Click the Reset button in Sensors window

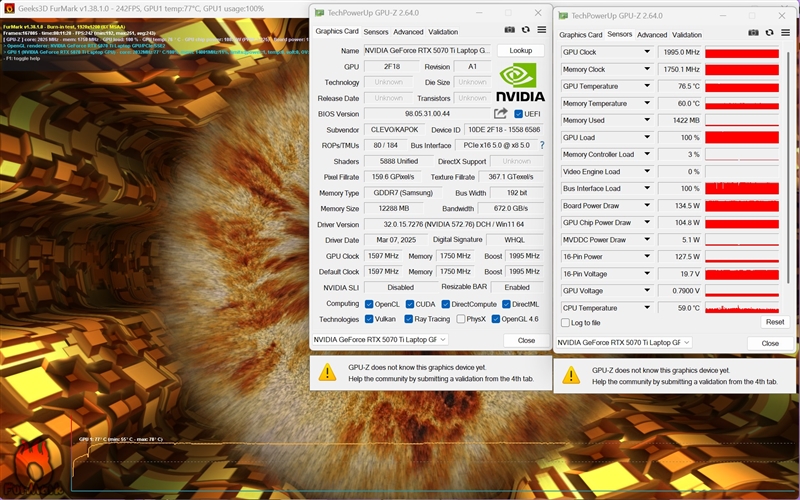tap(774, 322)
